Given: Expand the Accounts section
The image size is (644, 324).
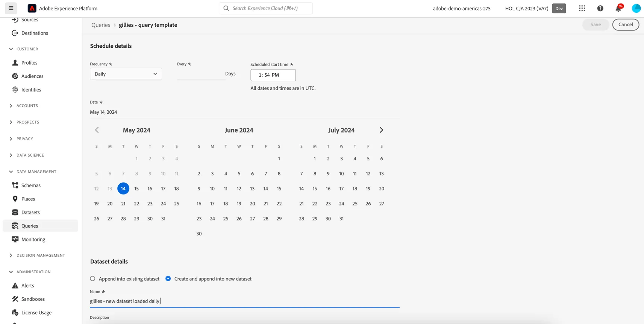Looking at the screenshot, I should 11,106.
